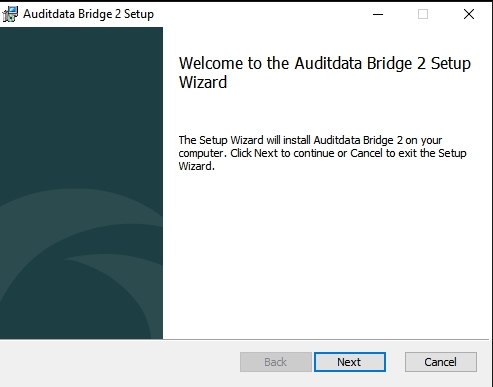Click the horizontal separator above the buttons
493x387 pixels.
pyautogui.click(x=244, y=339)
